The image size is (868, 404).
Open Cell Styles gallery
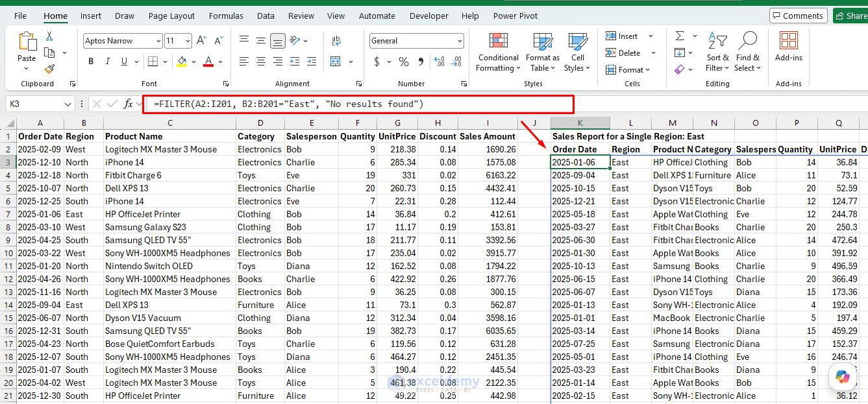pos(577,52)
